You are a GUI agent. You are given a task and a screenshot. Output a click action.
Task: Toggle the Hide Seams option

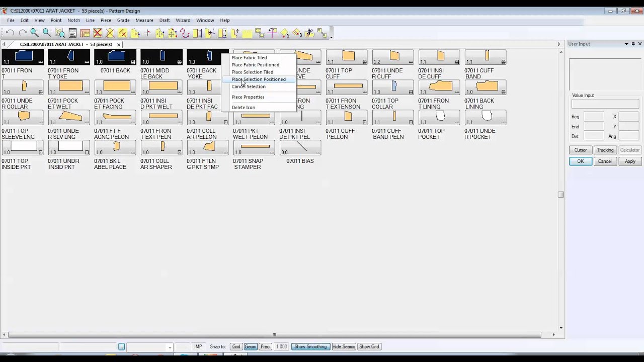344,346
